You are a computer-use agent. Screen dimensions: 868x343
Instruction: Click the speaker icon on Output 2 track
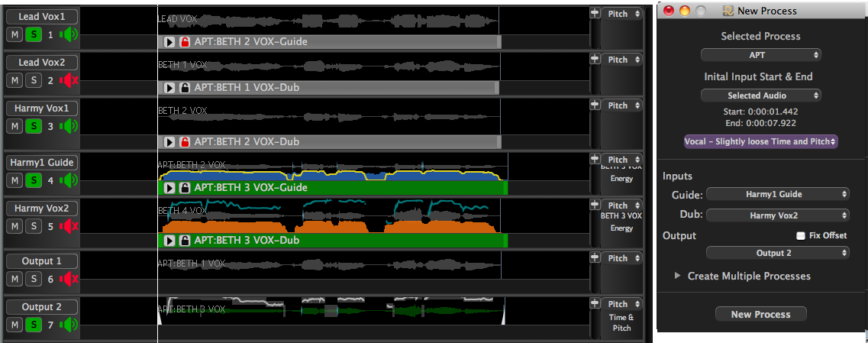[x=69, y=325]
